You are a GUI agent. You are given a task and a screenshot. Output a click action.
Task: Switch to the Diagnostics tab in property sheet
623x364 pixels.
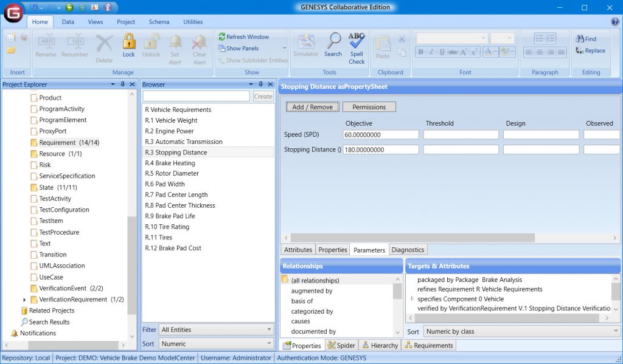coord(408,249)
